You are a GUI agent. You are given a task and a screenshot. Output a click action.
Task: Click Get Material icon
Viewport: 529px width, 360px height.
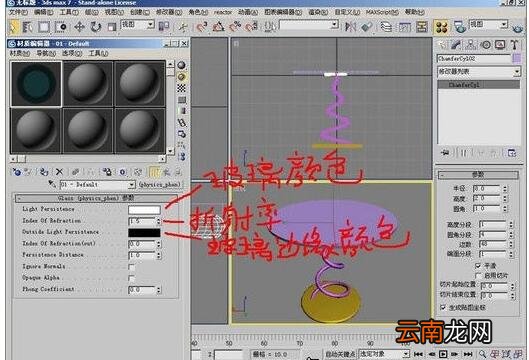[16, 172]
